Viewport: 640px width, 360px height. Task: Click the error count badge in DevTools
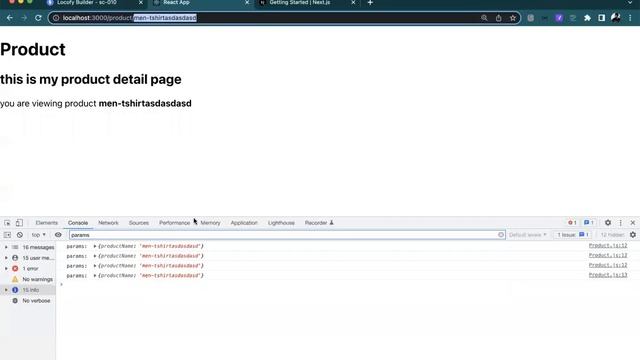pos(572,223)
